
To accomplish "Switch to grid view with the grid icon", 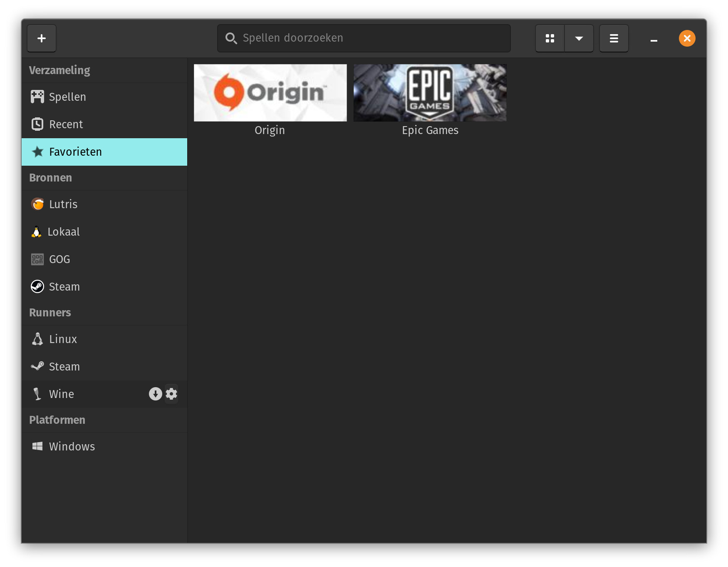I will [x=550, y=38].
